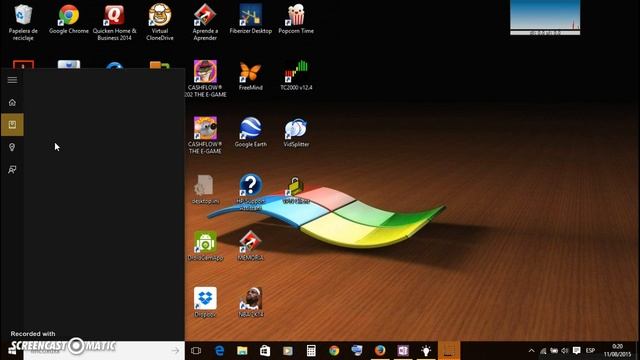Open the battery status tray icon

(554, 351)
